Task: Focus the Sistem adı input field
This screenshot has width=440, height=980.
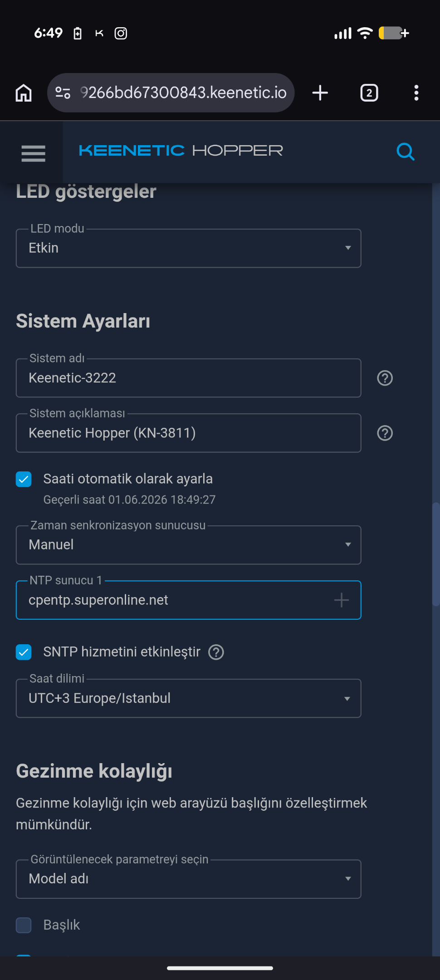Action: [189, 378]
